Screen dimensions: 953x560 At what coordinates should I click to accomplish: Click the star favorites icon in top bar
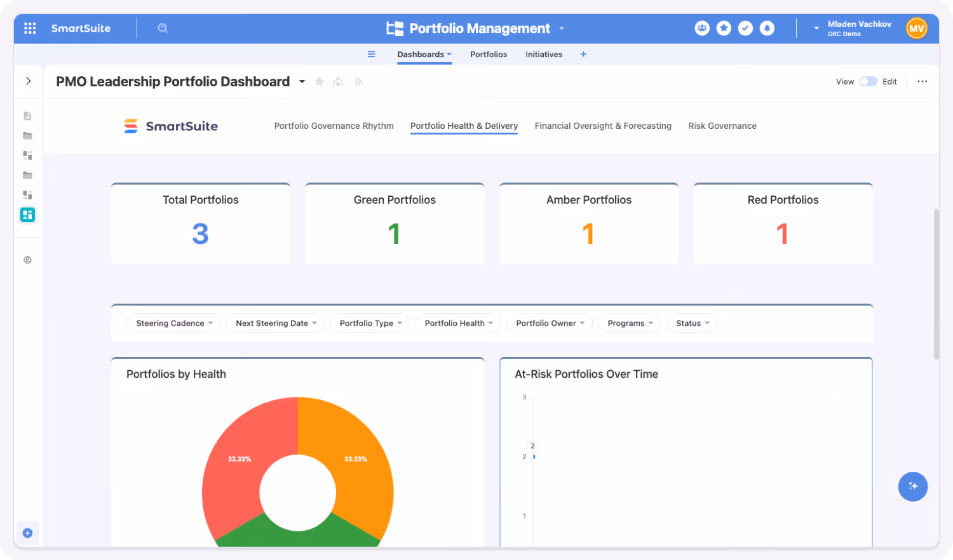(x=724, y=28)
